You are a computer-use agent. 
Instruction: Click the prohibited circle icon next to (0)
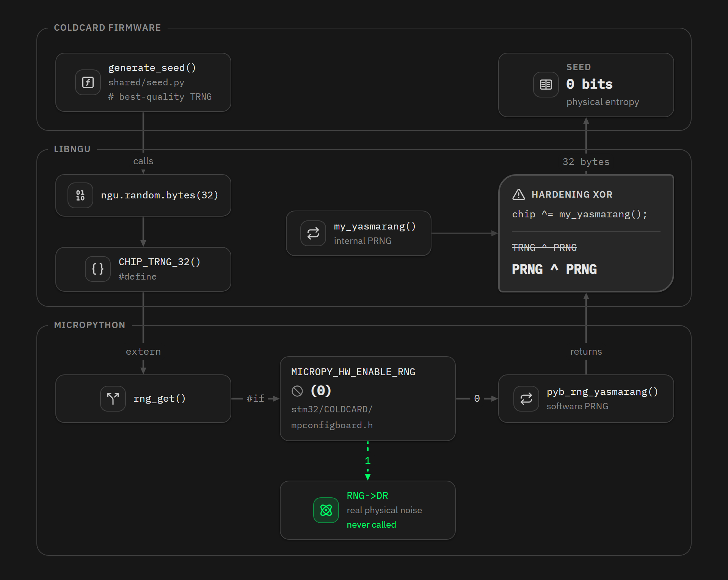pyautogui.click(x=297, y=391)
